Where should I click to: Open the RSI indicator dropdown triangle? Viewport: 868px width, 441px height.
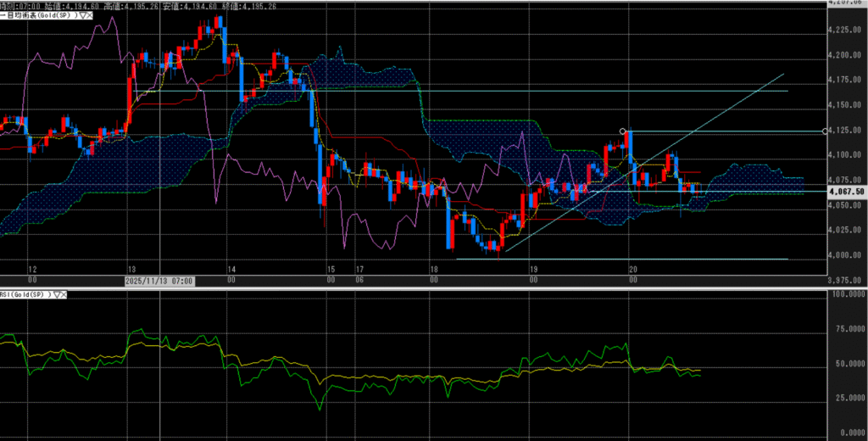tap(56, 293)
